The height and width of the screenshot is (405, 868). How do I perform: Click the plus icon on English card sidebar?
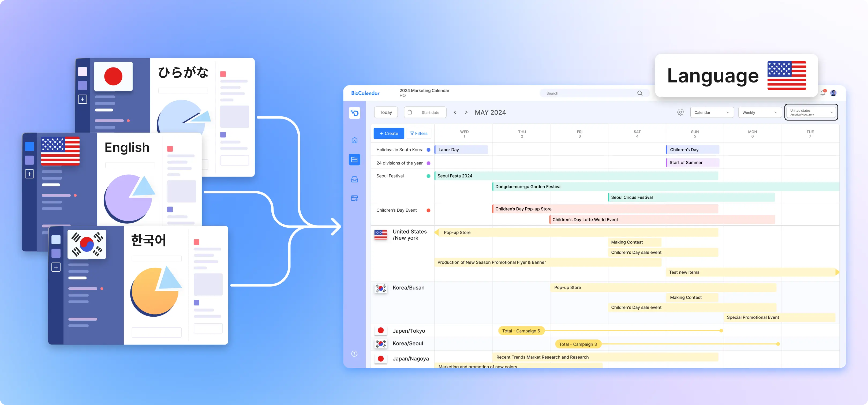(x=29, y=174)
